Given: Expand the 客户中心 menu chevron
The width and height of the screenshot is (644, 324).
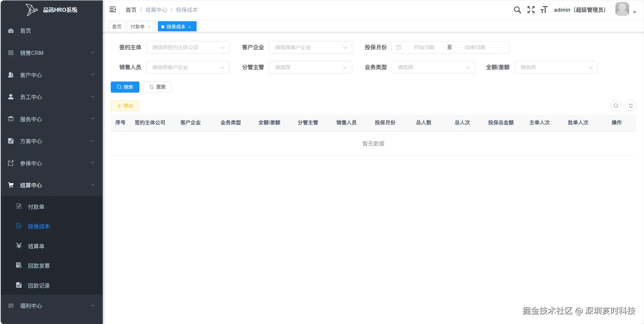Looking at the screenshot, I should 93,75.
